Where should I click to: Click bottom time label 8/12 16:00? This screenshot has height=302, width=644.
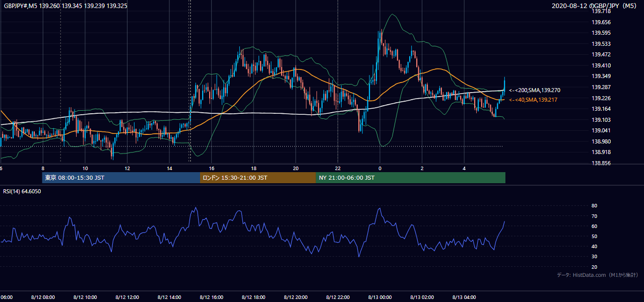coord(212,297)
